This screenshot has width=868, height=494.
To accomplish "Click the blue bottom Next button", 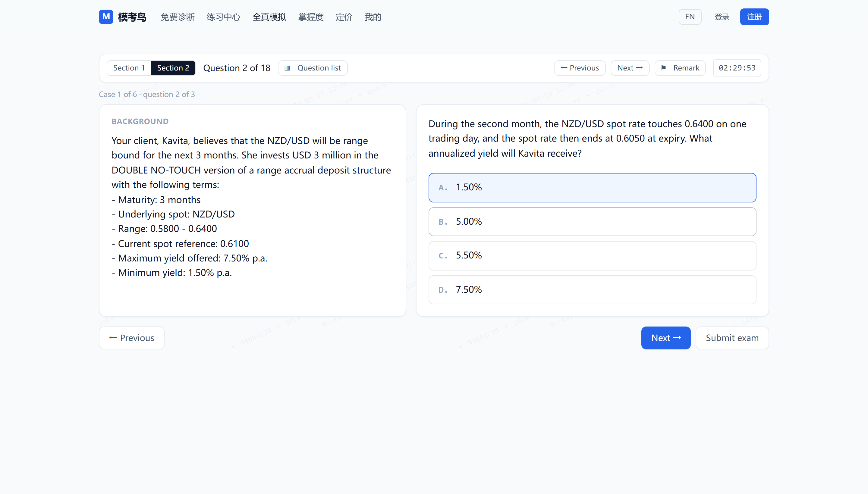I will tap(666, 338).
